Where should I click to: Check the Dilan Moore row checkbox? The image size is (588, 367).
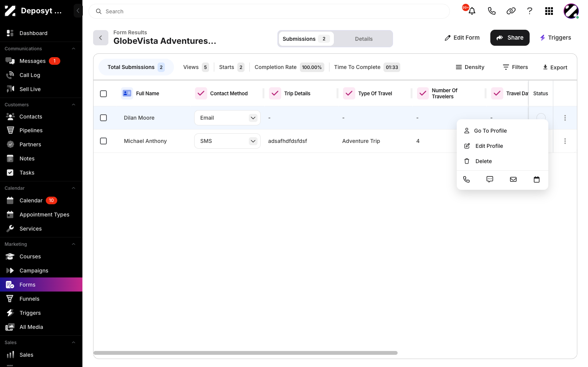tap(103, 118)
